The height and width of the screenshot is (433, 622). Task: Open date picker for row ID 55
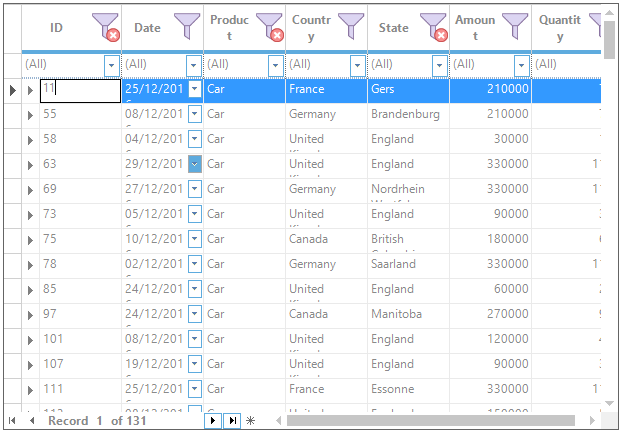point(195,114)
